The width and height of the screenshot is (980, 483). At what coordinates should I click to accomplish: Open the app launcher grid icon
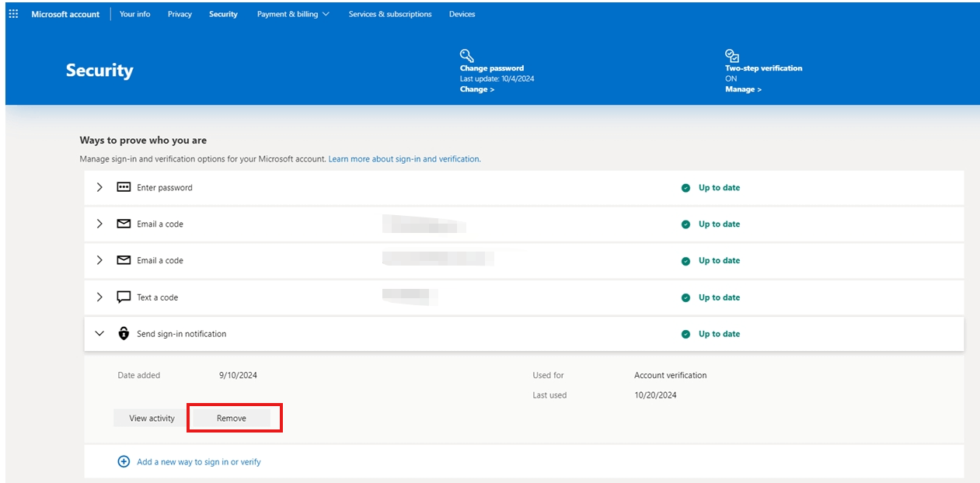(13, 14)
